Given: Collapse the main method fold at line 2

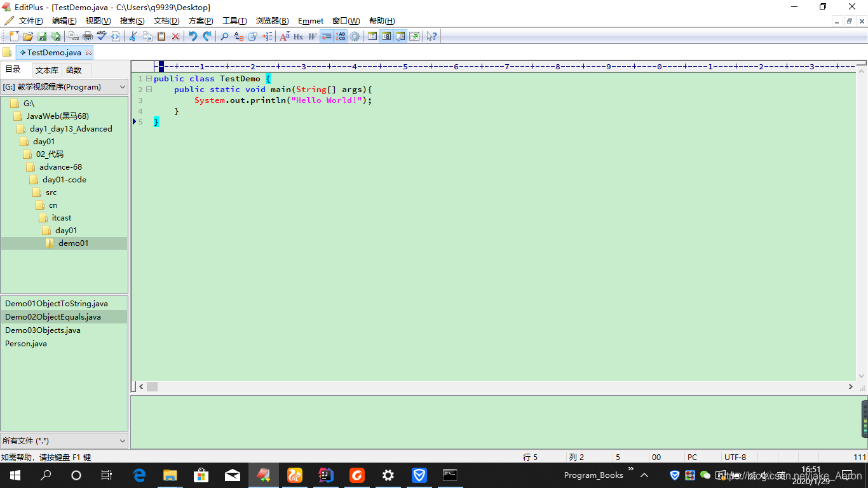Looking at the screenshot, I should pyautogui.click(x=149, y=90).
